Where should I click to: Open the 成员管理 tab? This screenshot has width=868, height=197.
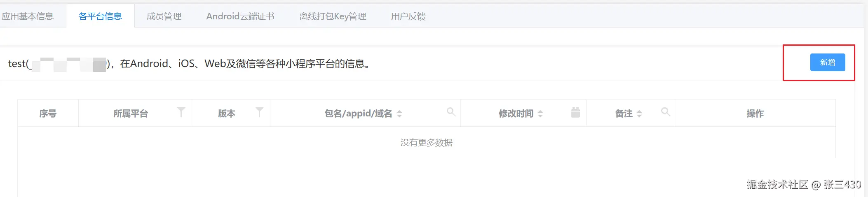point(164,16)
